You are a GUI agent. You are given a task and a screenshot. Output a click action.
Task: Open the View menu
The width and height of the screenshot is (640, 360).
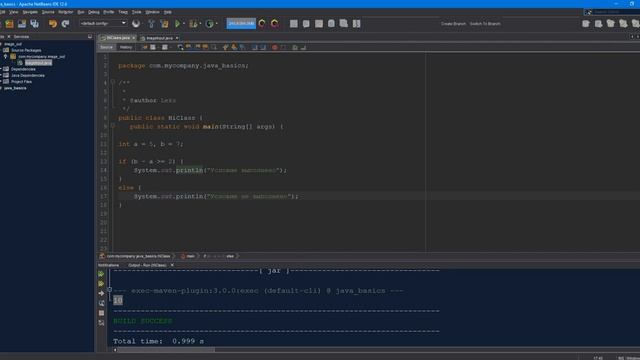coord(13,12)
